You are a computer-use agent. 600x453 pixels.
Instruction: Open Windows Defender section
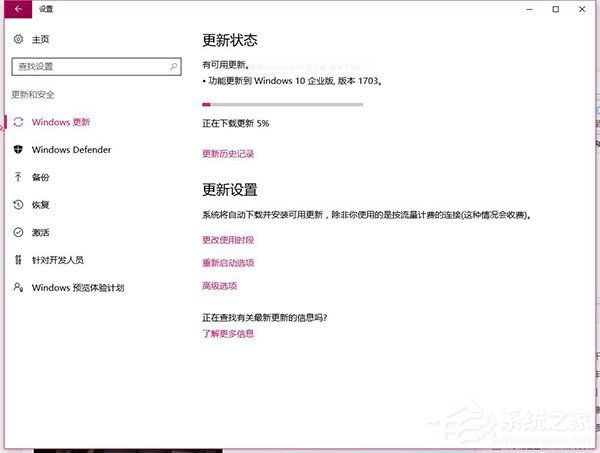pos(72,150)
